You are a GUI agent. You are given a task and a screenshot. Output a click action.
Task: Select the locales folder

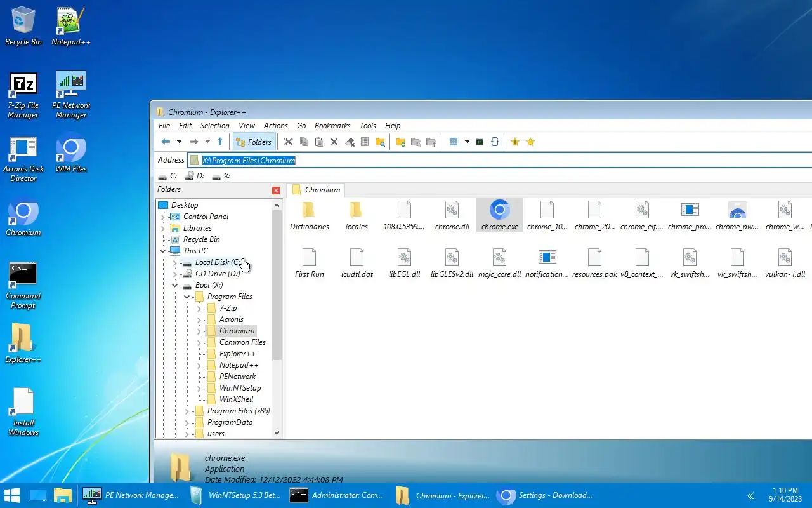coord(357,215)
